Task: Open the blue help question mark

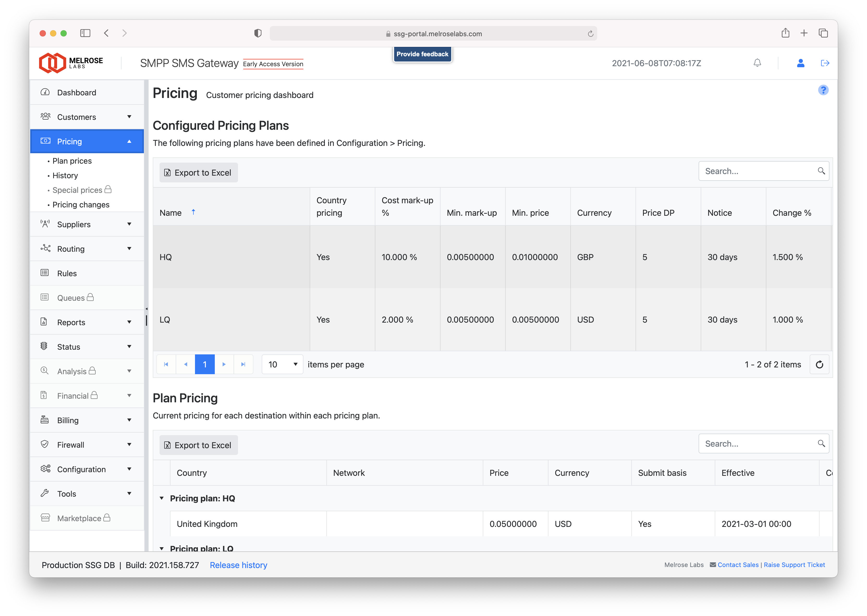Action: (x=823, y=90)
